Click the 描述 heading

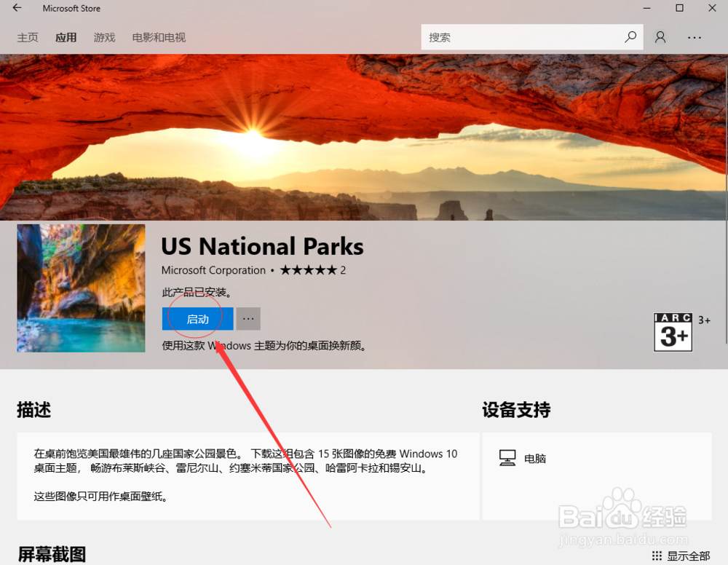click(34, 410)
